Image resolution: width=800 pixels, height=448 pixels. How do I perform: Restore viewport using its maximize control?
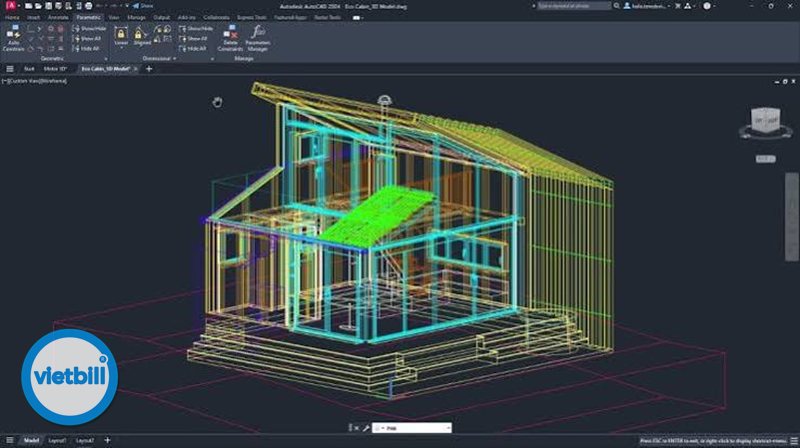click(x=785, y=82)
